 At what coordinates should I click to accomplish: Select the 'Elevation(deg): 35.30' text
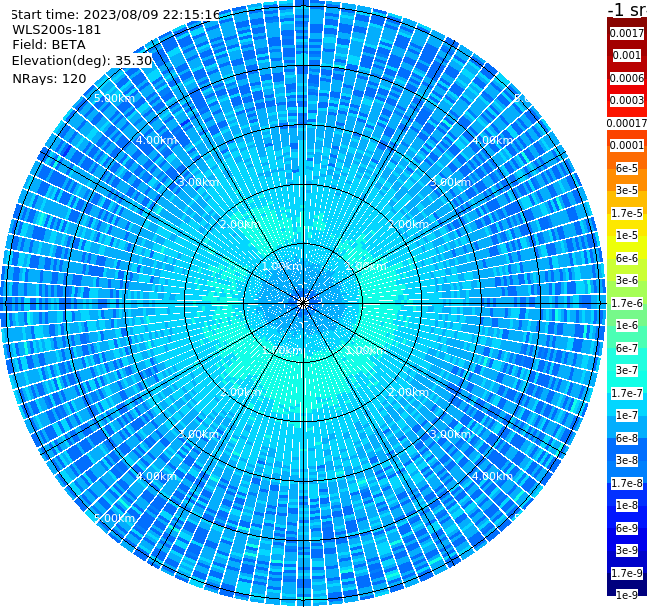tap(82, 61)
